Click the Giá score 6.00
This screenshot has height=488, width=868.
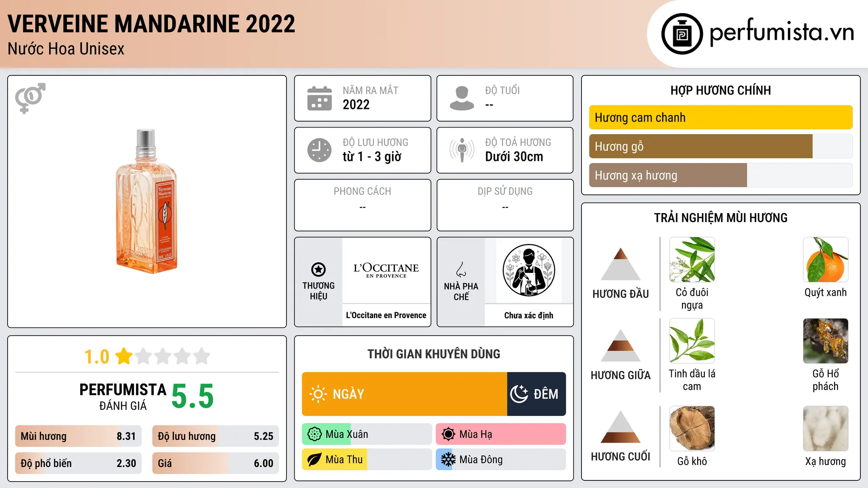pos(264,463)
